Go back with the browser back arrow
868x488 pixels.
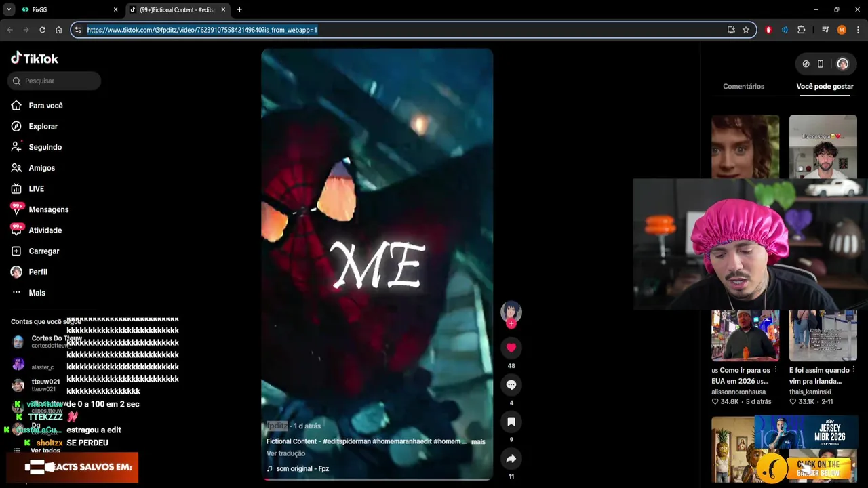[9, 30]
